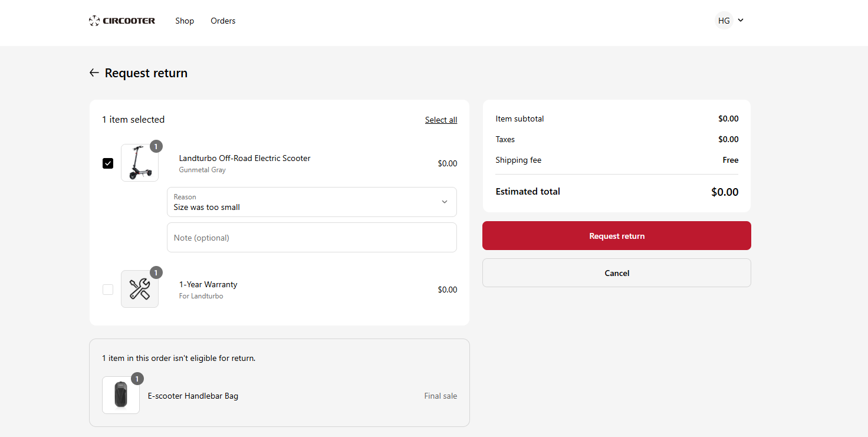
Task: Click the Cancel button
Action: 617,273
